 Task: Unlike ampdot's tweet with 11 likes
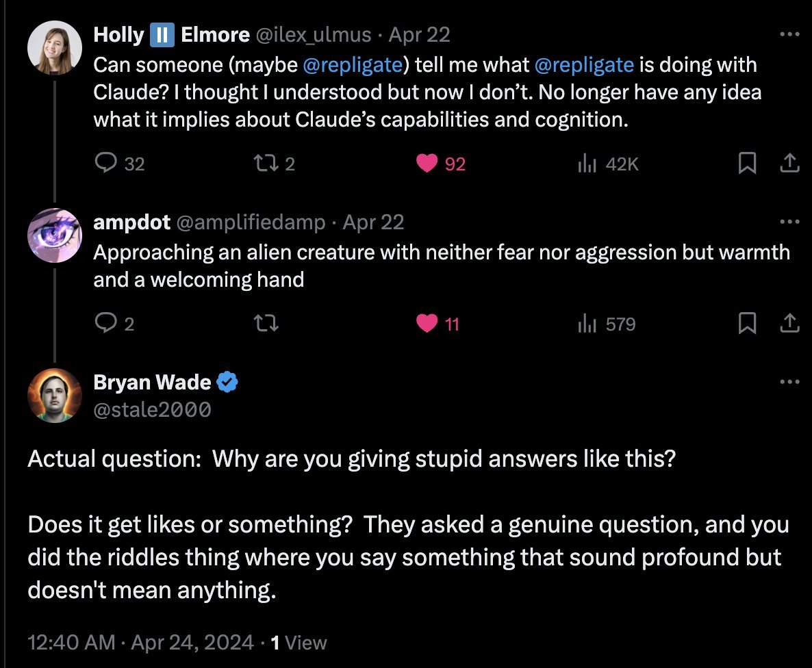coord(427,323)
